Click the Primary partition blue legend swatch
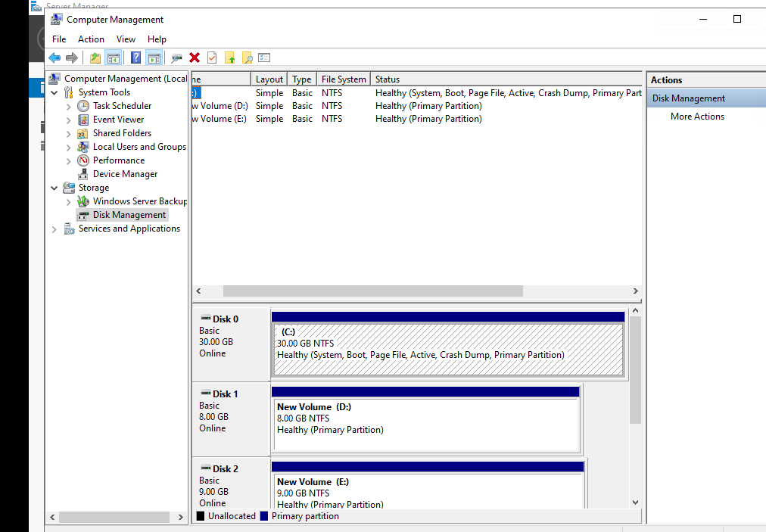Screen dimensions: 766x532 [x=264, y=516]
